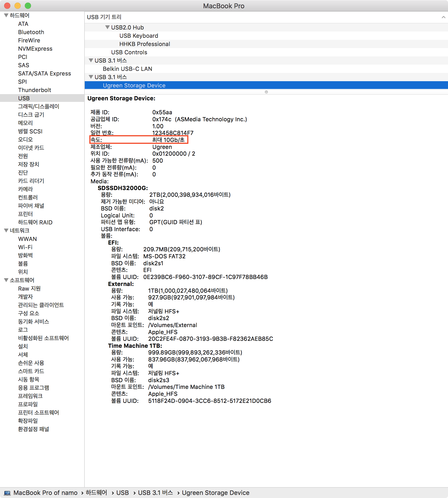Viewport: 448px width, 498px height.
Task: Select SPI in the sidebar
Action: click(22, 82)
